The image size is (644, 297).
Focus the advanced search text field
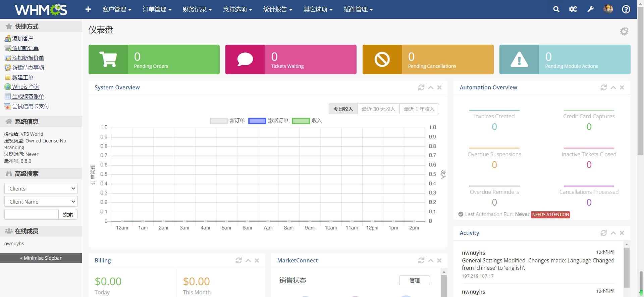point(32,214)
